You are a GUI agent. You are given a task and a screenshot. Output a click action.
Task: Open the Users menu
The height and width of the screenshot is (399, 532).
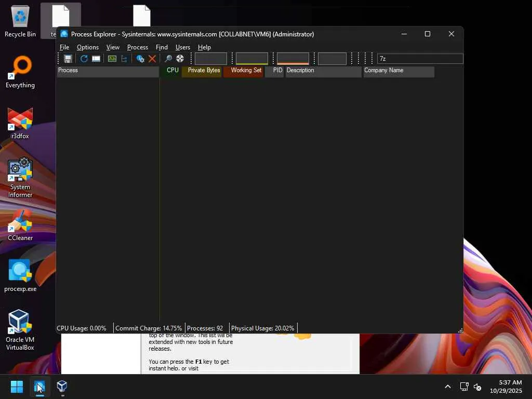182,47
